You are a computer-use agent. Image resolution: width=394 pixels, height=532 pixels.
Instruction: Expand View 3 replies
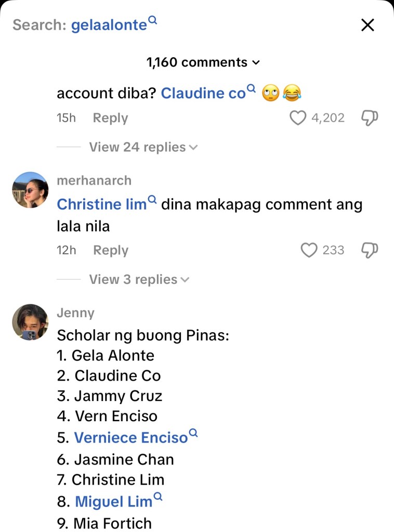pyautogui.click(x=139, y=279)
